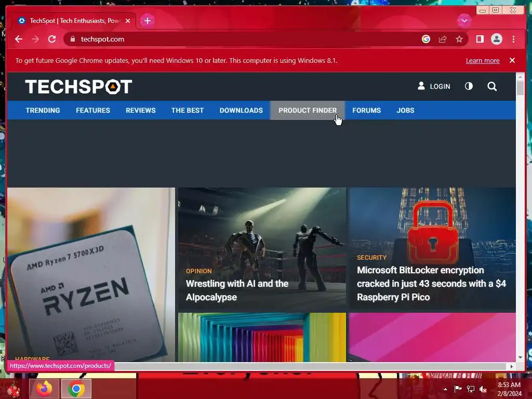
Task: Share this page using the share icon
Action: 443,39
